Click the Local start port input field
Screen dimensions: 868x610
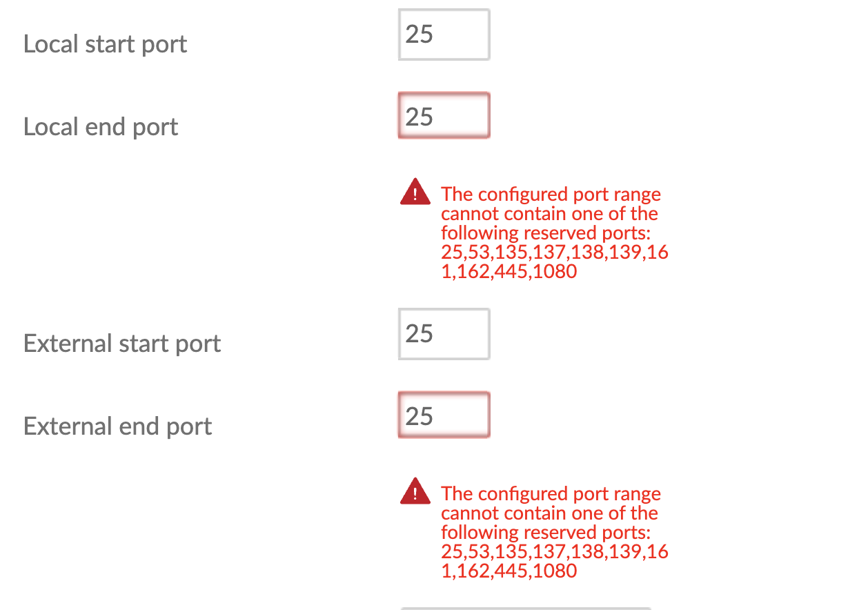pos(444,35)
